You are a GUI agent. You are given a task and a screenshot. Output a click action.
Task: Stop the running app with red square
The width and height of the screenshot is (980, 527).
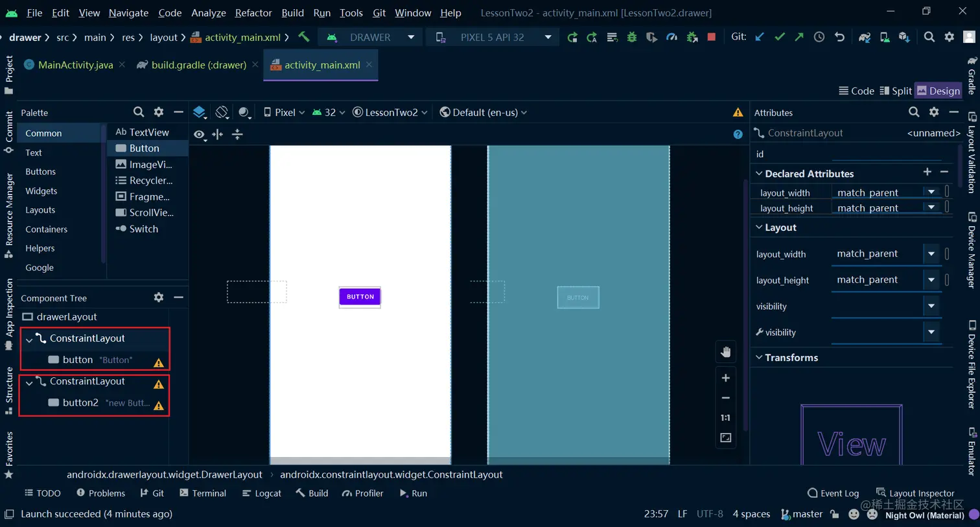(x=712, y=37)
